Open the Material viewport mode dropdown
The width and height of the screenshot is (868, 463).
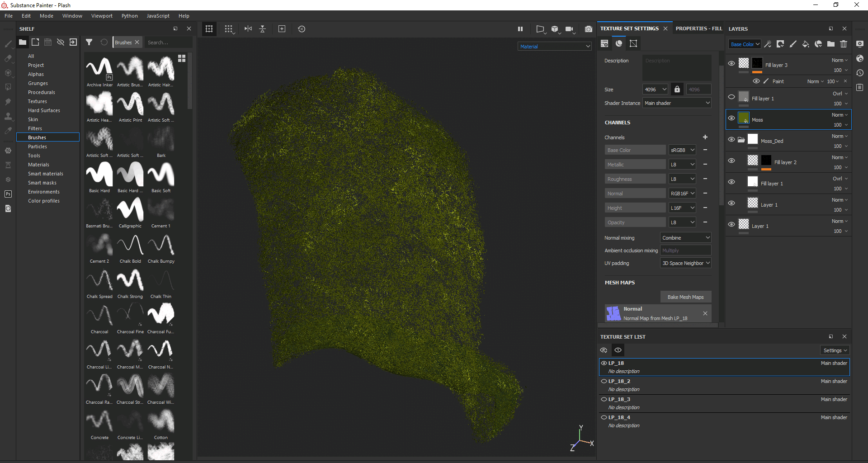tap(554, 46)
